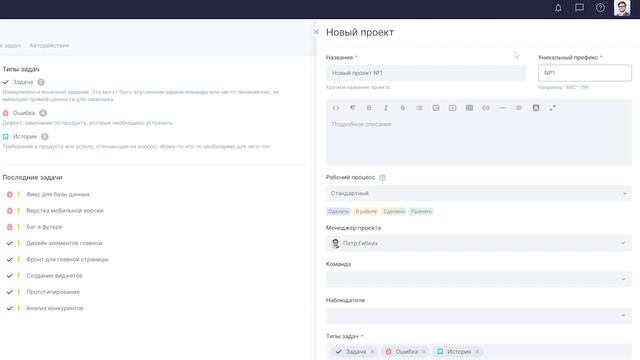Open text alignment tool in editor
Viewport: 640px width, 360px height.
tap(519, 108)
